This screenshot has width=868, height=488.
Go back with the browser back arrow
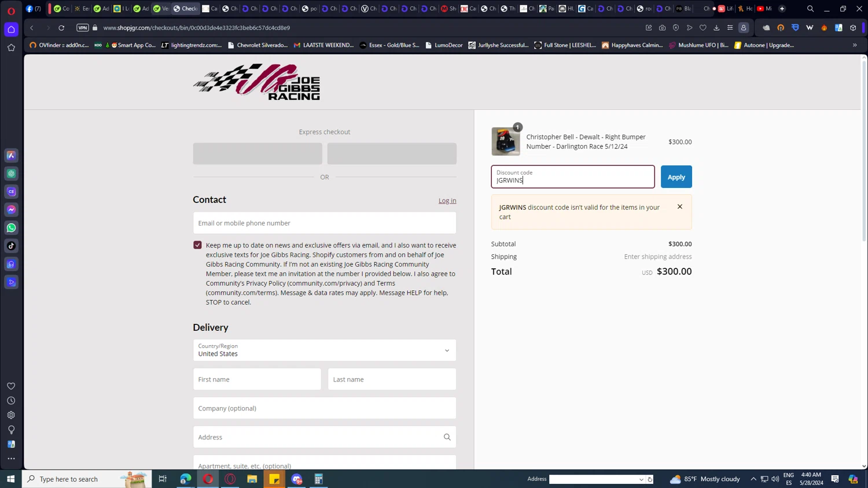[x=32, y=28]
